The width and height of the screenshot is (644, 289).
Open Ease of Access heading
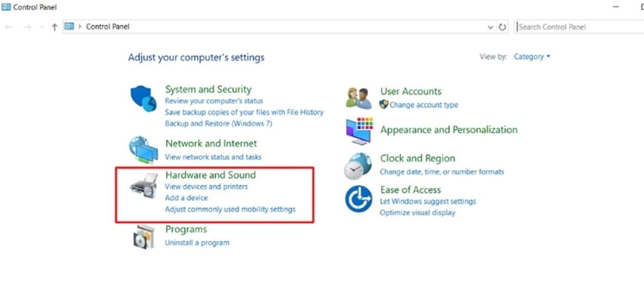tap(411, 190)
